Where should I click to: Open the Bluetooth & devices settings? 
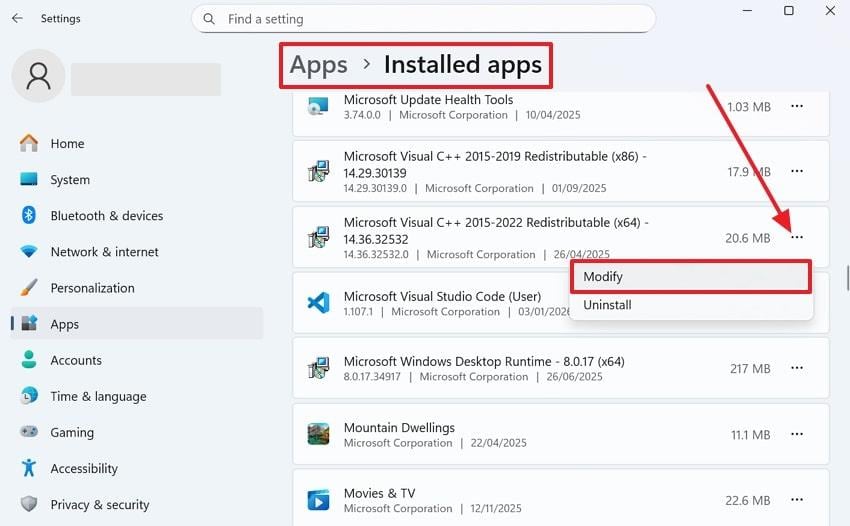click(x=106, y=216)
